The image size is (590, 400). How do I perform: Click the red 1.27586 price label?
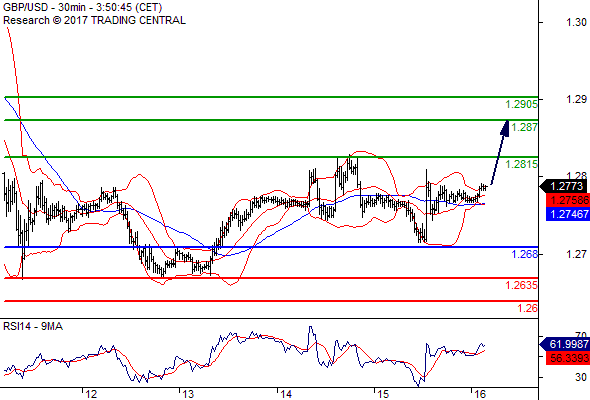coord(568,200)
